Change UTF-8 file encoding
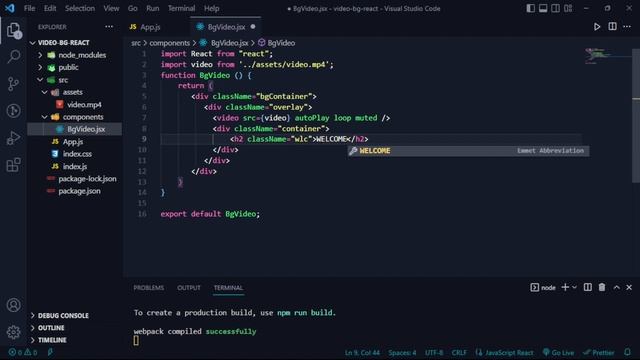The image size is (640, 360). click(433, 352)
